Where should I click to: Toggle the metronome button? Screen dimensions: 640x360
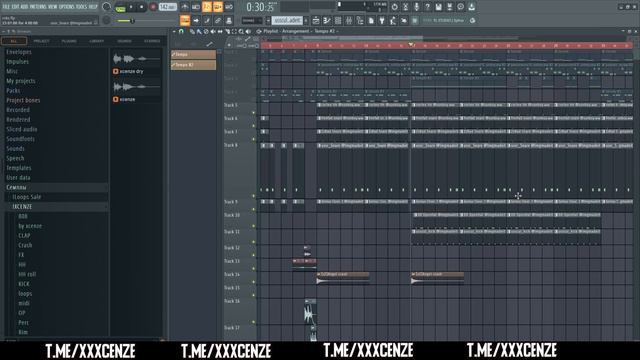tap(185, 7)
